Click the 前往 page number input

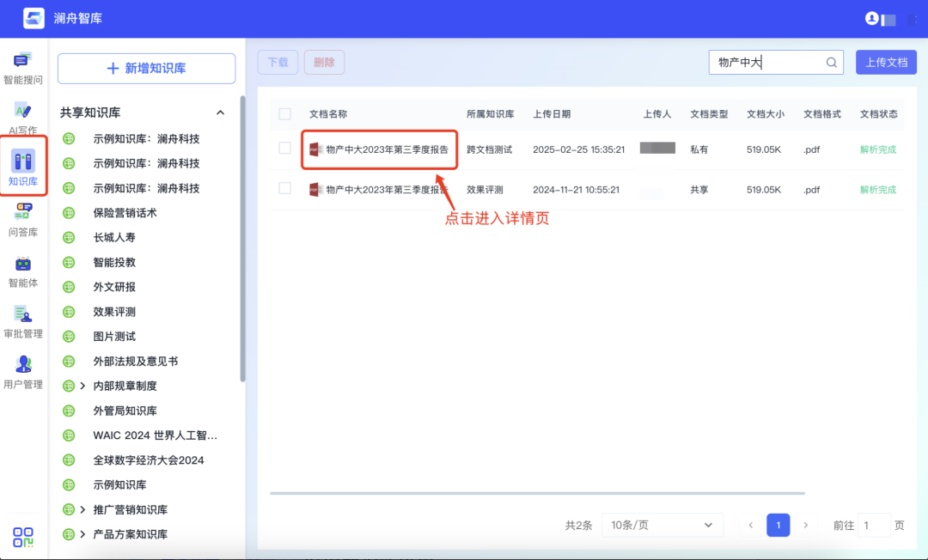[x=874, y=525]
